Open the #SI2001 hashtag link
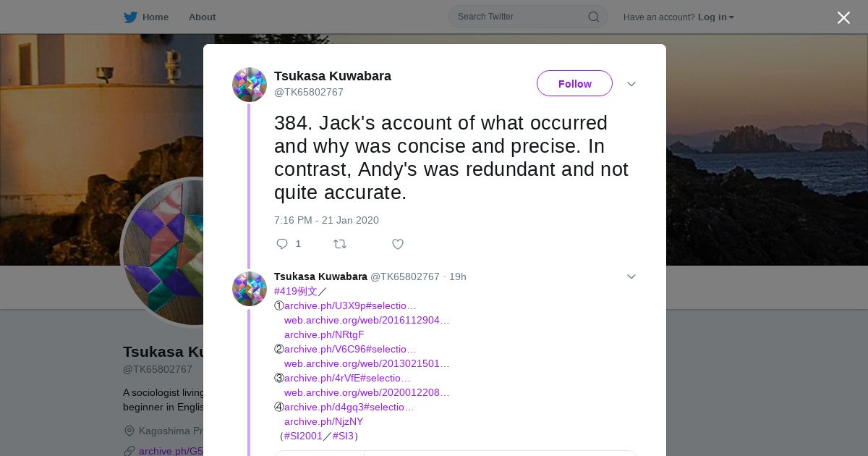 point(303,436)
